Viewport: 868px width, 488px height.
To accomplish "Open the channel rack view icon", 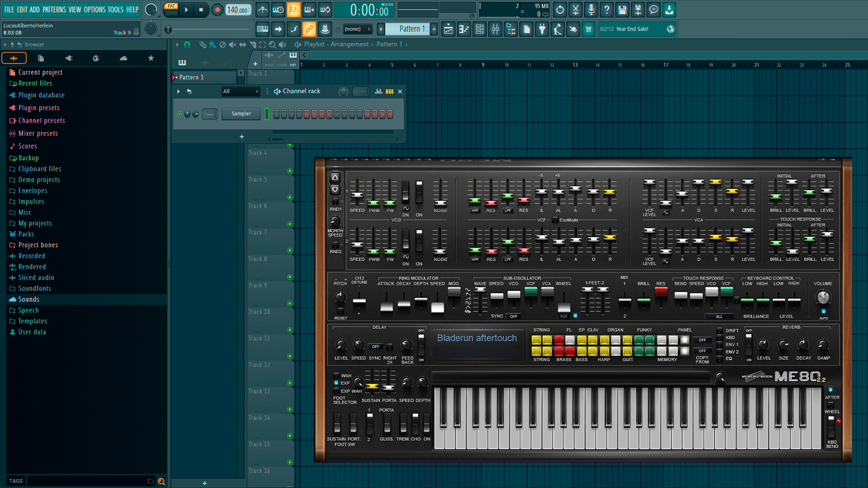I will point(480,29).
